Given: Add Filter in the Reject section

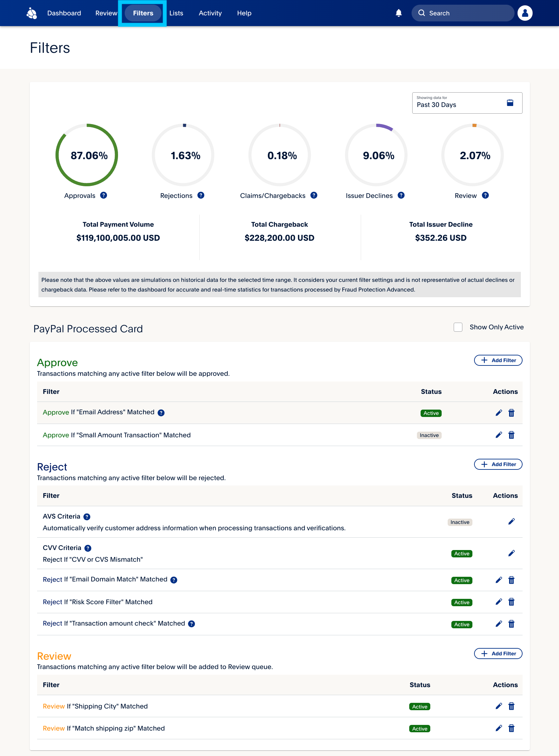Looking at the screenshot, I should tap(498, 464).
